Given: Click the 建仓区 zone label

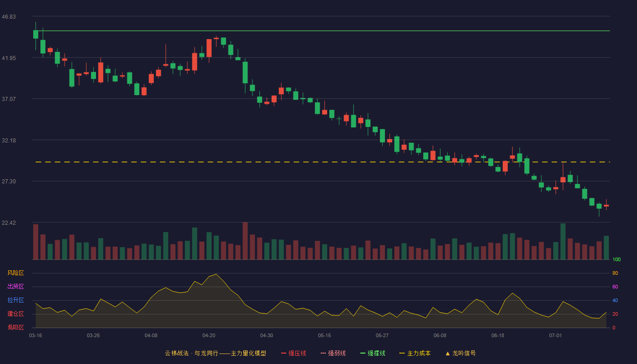Looking at the screenshot, I should pos(15,314).
